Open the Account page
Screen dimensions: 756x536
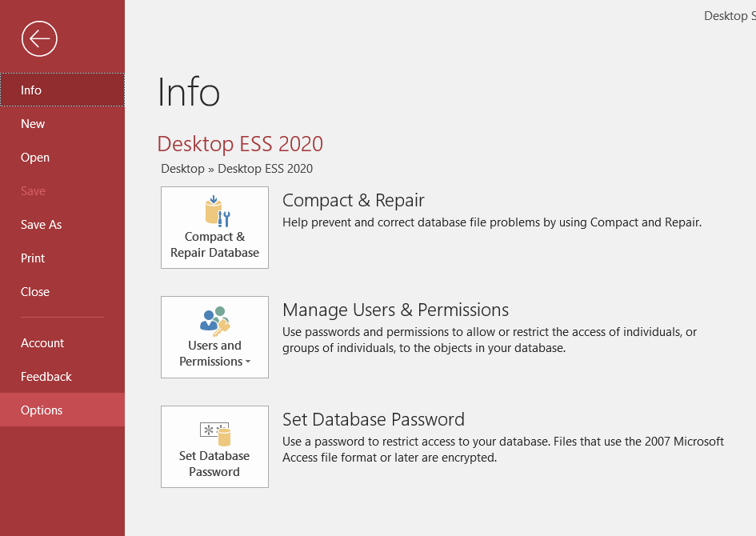click(x=42, y=343)
